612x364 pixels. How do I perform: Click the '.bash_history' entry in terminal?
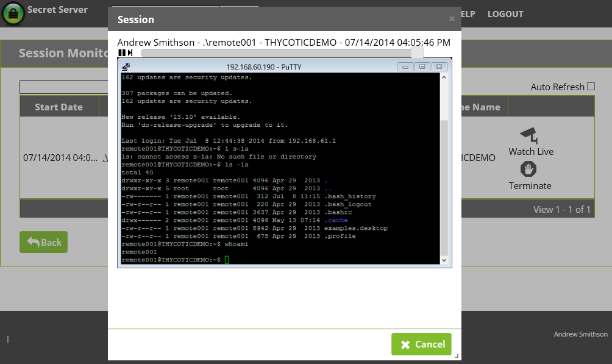tap(350, 196)
